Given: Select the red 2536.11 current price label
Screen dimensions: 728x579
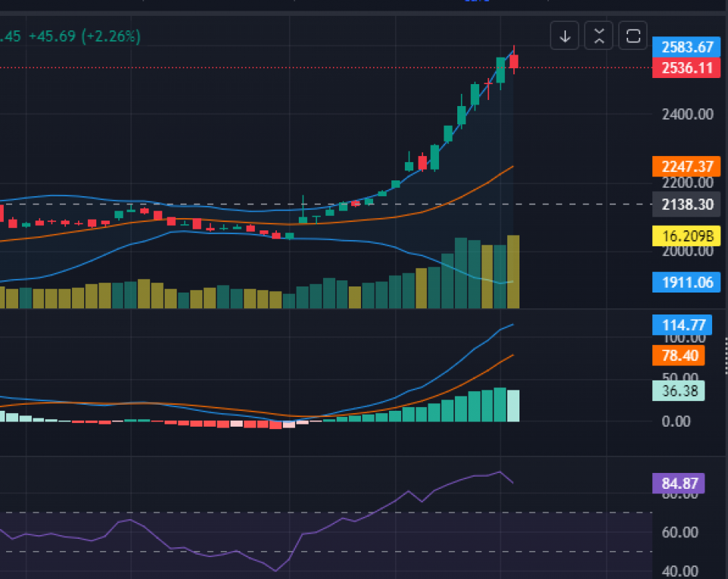Looking at the screenshot, I should (x=686, y=68).
